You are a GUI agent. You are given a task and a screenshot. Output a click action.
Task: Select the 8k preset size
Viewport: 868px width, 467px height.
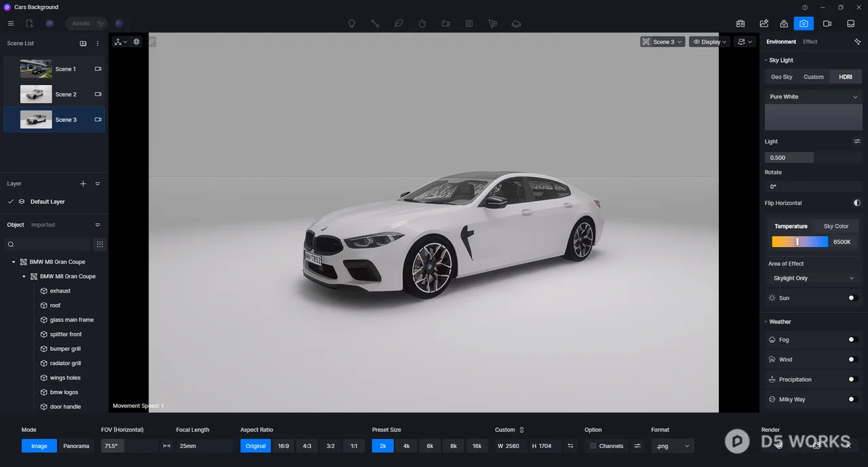coord(454,446)
